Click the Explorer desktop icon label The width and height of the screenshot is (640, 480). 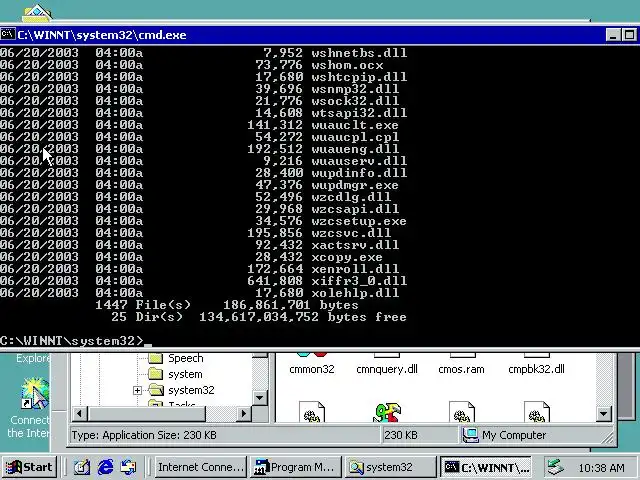(x=33, y=358)
